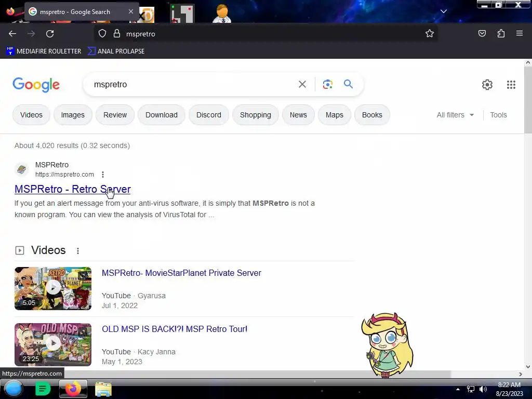Open the volume control in system tray
Image resolution: width=532 pixels, height=399 pixels.
pyautogui.click(x=483, y=389)
